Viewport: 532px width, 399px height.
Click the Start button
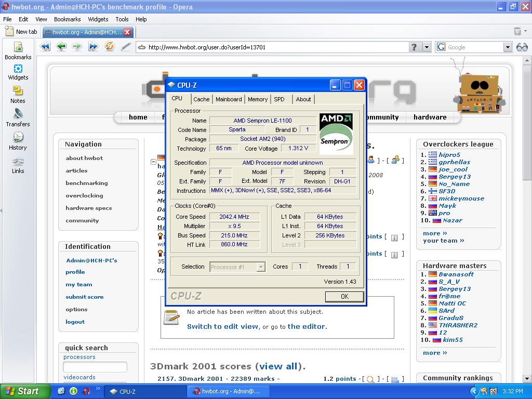point(25,391)
